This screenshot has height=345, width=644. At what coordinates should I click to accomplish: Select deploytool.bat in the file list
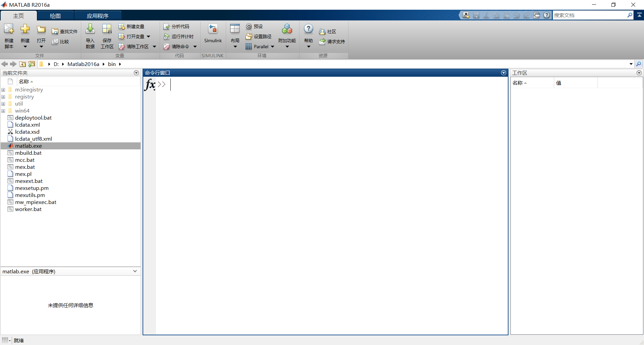pyautogui.click(x=33, y=118)
